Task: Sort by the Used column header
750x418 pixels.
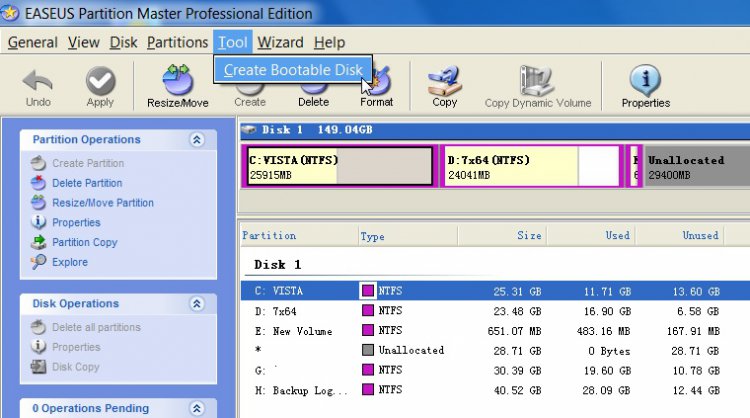Action: pos(591,236)
